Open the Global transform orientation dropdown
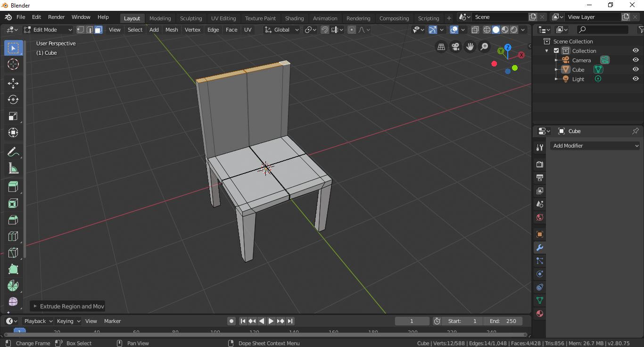 coord(281,29)
